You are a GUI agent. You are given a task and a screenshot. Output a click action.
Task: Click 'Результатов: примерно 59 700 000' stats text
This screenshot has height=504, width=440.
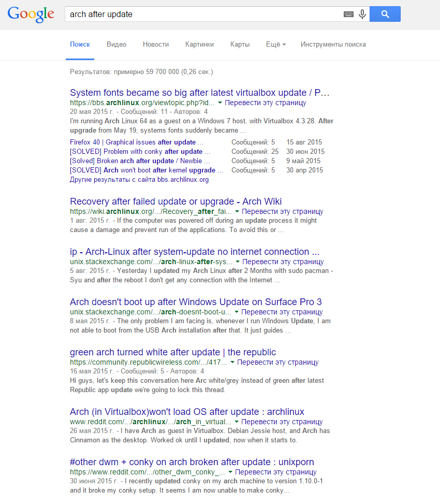[x=141, y=71]
